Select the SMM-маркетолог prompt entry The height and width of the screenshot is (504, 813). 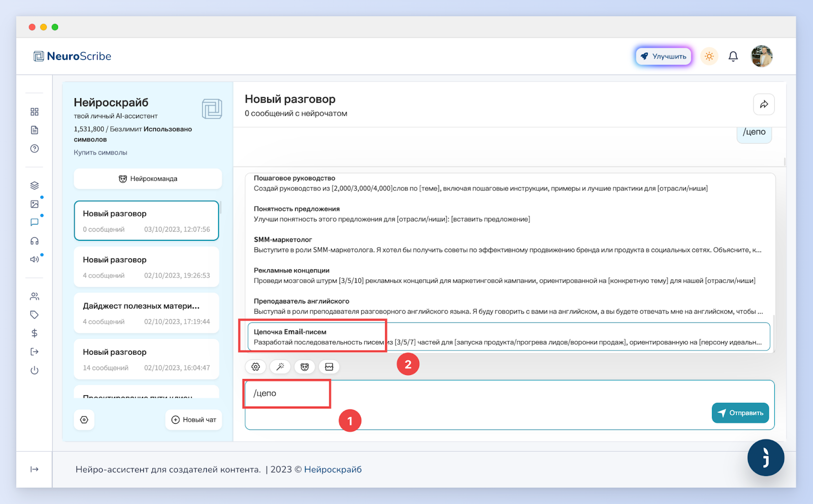(509, 245)
